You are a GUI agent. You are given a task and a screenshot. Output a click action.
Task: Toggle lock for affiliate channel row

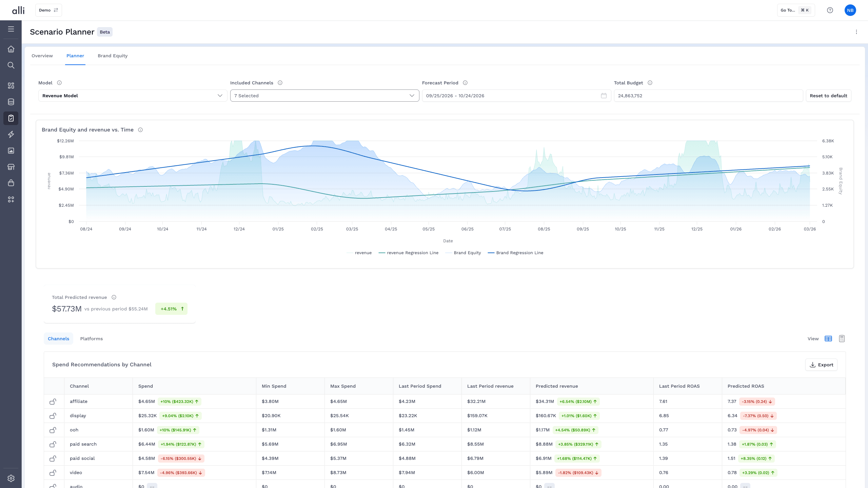tap(53, 402)
